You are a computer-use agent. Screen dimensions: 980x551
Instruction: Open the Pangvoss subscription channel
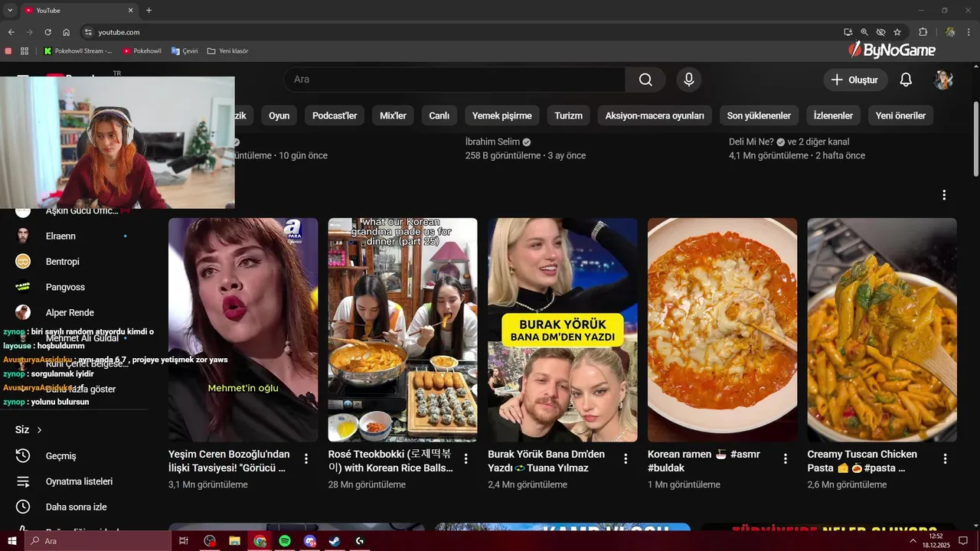tap(65, 287)
